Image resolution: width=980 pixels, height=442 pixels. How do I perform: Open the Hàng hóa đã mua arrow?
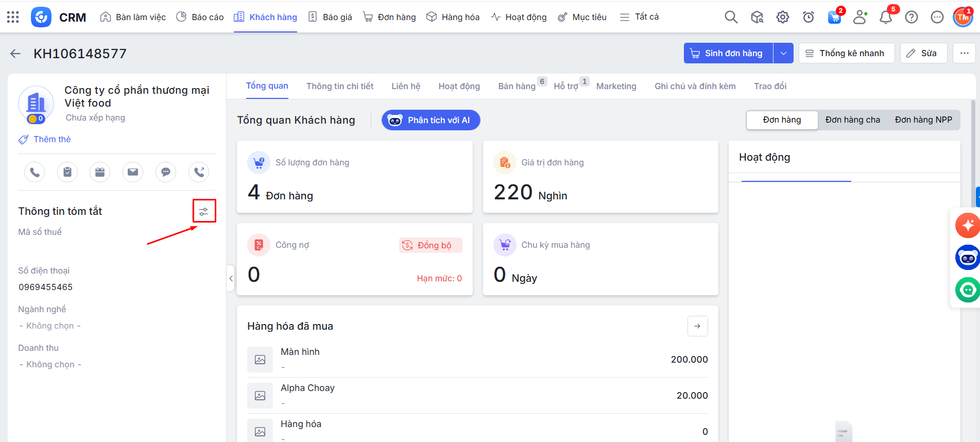(697, 326)
